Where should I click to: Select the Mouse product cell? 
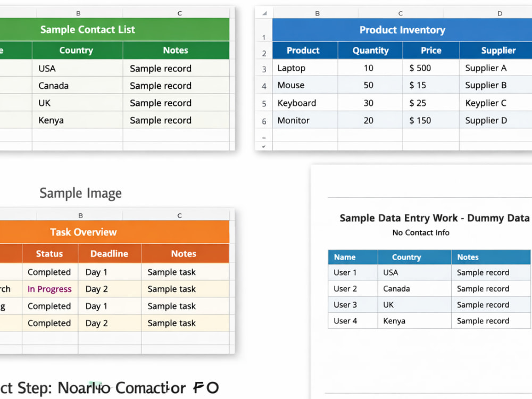tap(305, 85)
